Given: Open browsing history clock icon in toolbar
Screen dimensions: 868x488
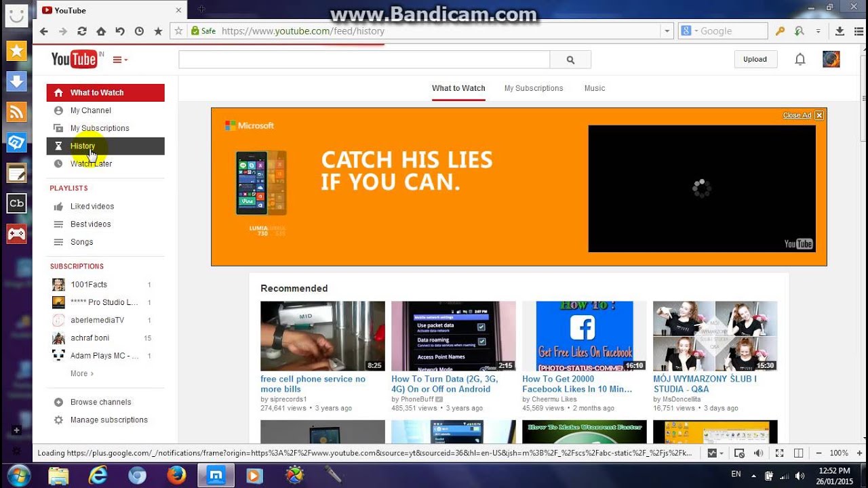Looking at the screenshot, I should [x=139, y=31].
